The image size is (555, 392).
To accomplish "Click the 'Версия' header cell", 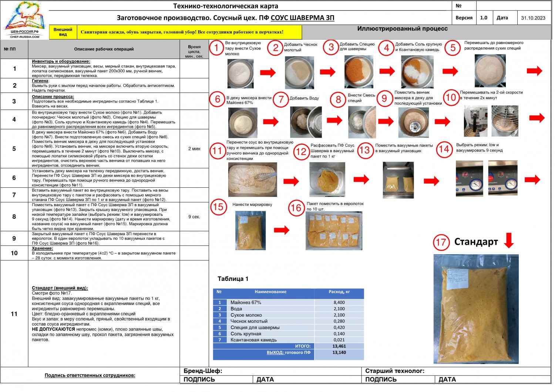I will [x=464, y=18].
